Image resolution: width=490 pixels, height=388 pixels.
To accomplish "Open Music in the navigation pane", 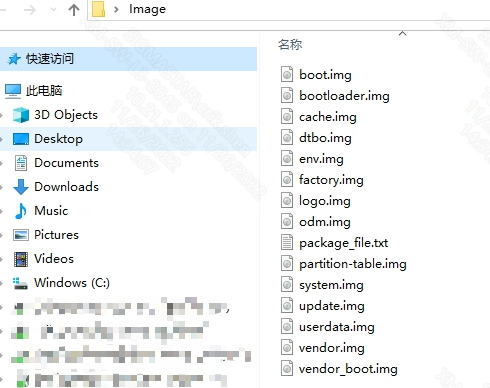I will coord(51,211).
